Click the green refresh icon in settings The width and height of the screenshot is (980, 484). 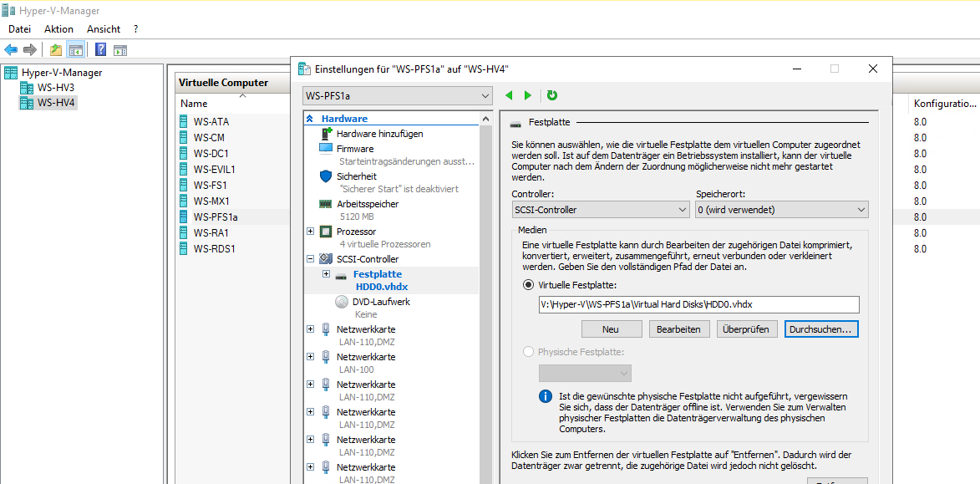(x=552, y=95)
